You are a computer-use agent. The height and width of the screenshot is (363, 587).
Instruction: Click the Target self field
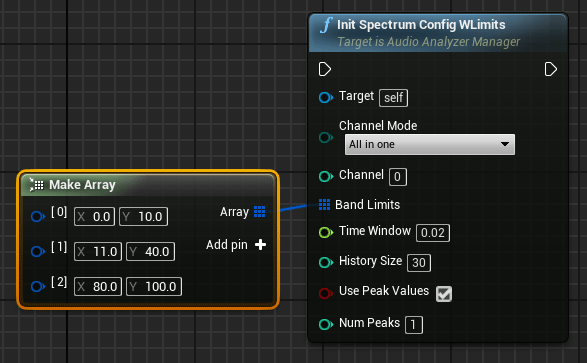pyautogui.click(x=393, y=98)
